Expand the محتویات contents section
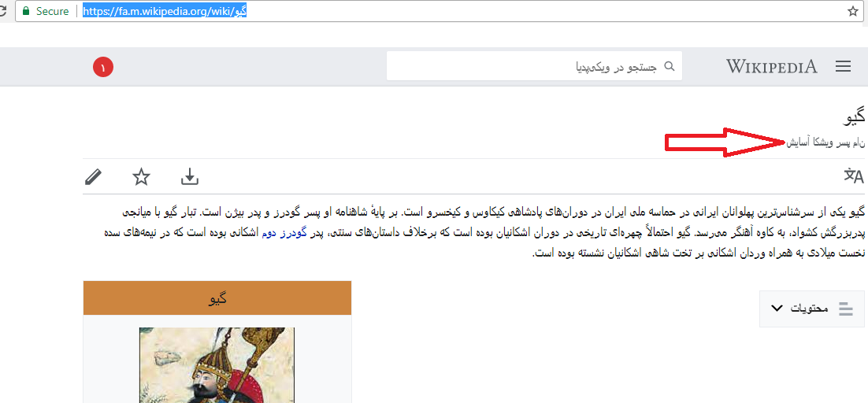The height and width of the screenshot is (403, 868). click(811, 309)
